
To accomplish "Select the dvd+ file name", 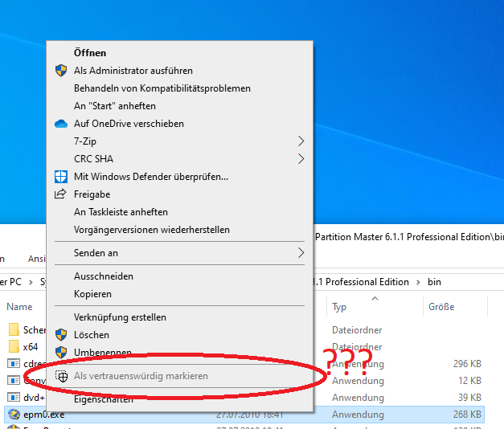I will point(34,398).
